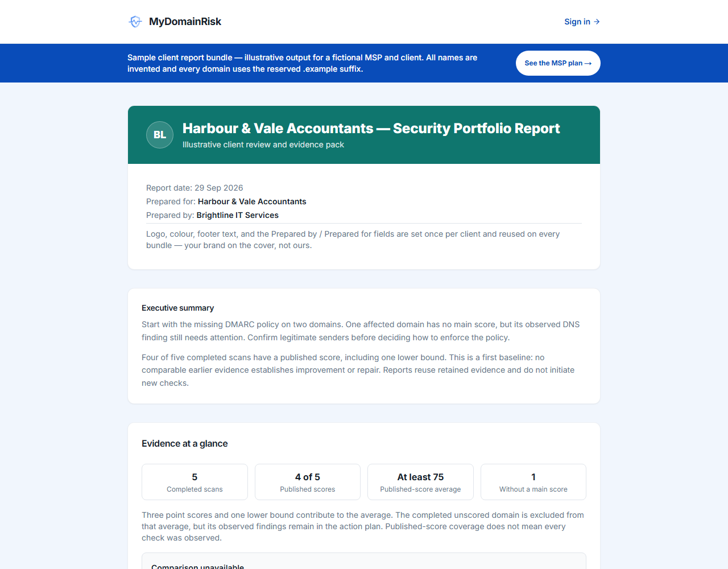Select the report title Security Portfolio Report
Image resolution: width=728 pixels, height=569 pixels.
coord(371,129)
